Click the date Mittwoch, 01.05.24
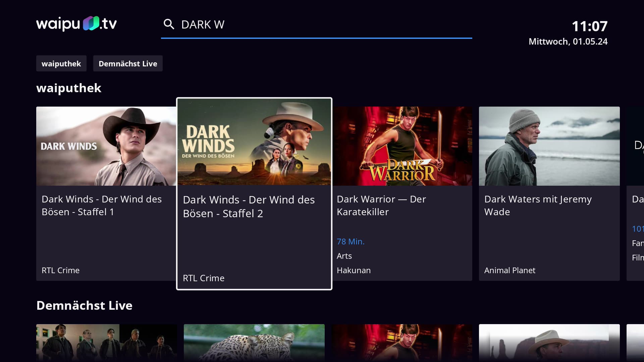 [568, 42]
